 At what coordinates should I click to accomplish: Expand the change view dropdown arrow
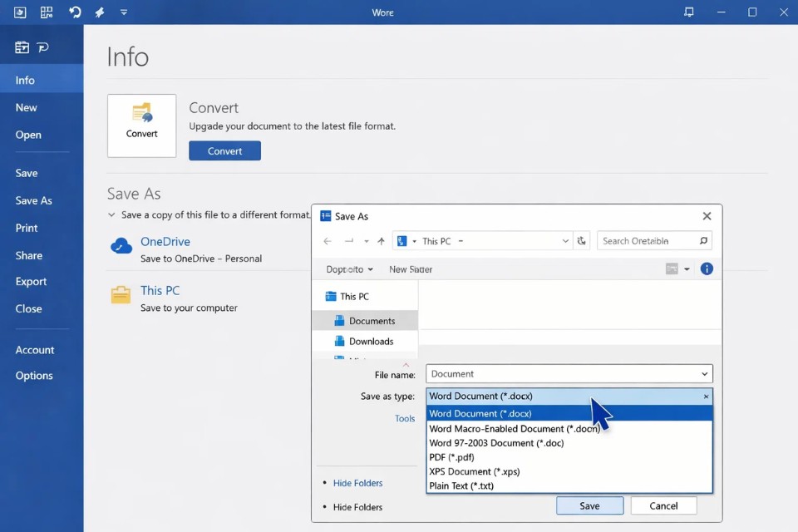pos(687,268)
